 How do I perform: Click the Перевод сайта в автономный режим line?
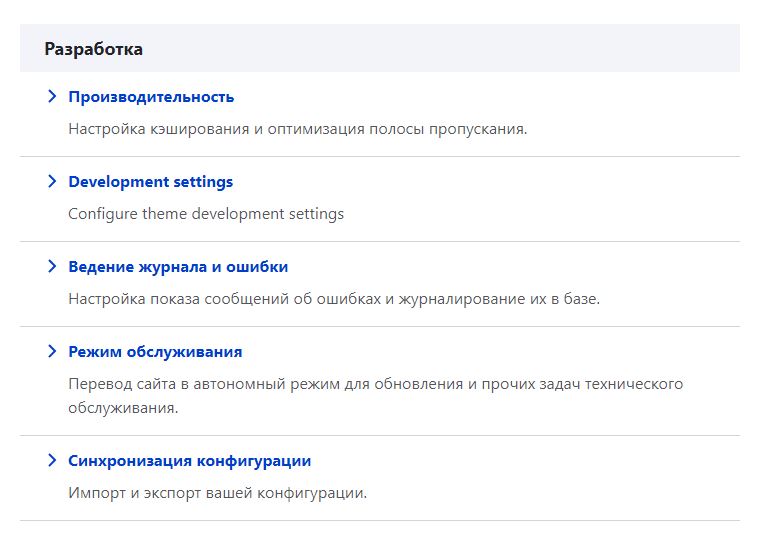point(376,384)
